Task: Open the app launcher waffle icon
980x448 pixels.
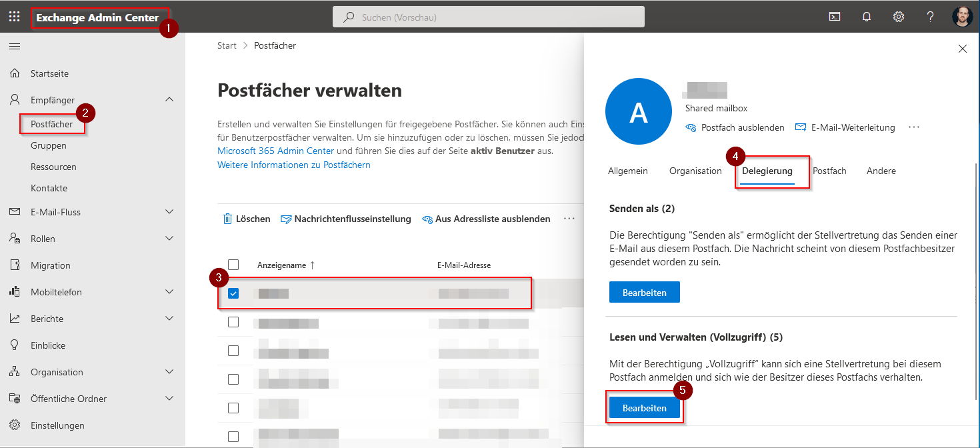Action: (x=15, y=17)
